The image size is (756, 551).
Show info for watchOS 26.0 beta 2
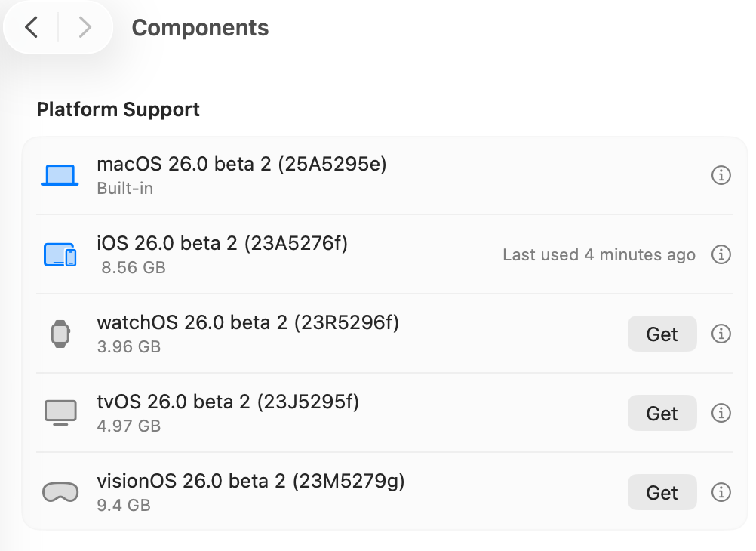click(721, 334)
